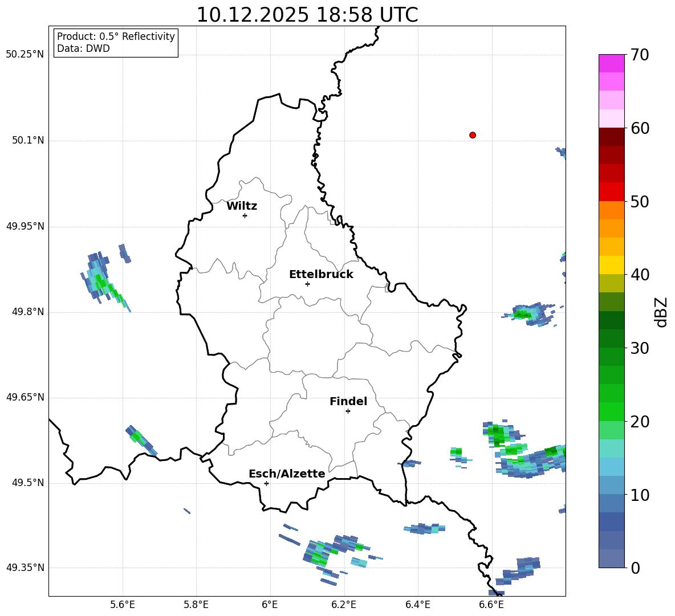Click the Esch/Alzette station cross marker
The height and width of the screenshot is (616, 675).
(x=266, y=483)
